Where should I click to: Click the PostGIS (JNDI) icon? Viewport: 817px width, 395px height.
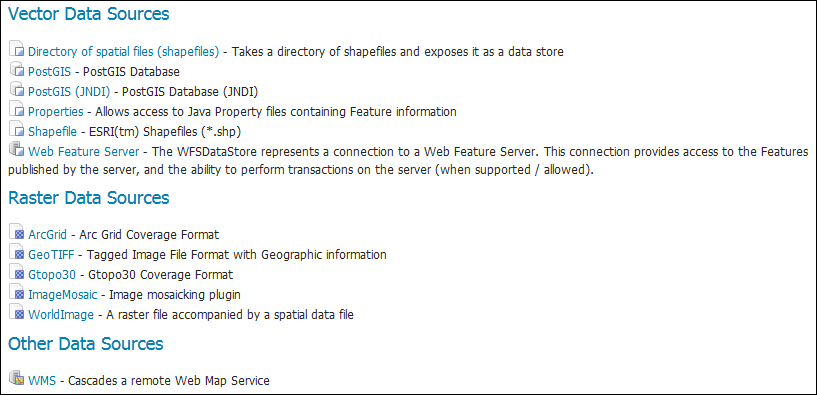(17, 91)
